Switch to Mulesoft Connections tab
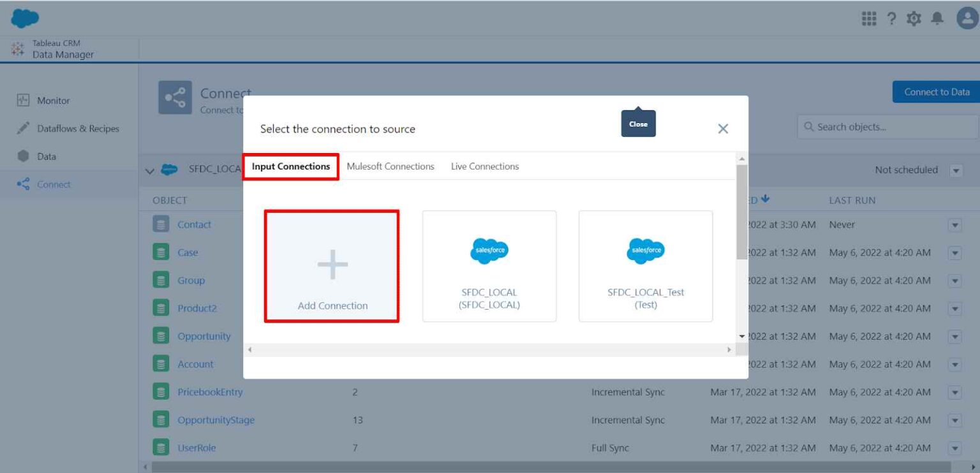 click(x=390, y=166)
